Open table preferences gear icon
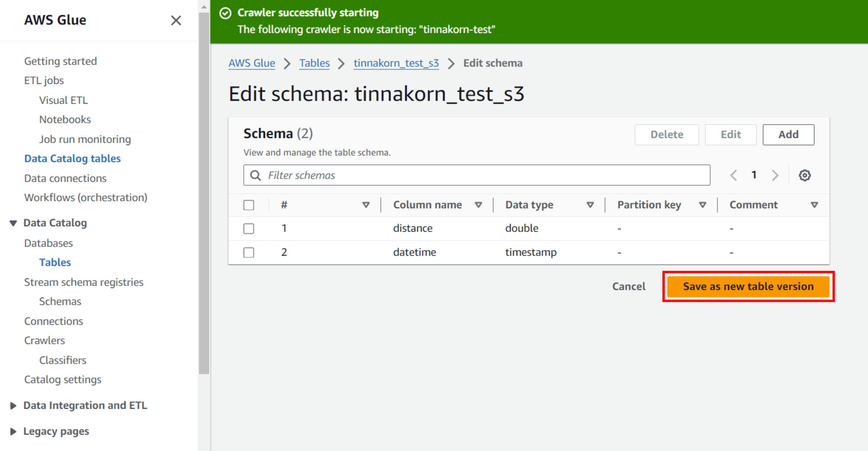This screenshot has width=868, height=451. click(805, 175)
